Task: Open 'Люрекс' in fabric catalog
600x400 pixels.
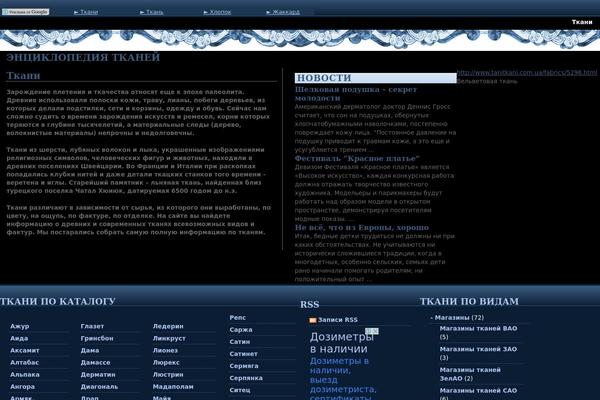Action: coord(166,362)
